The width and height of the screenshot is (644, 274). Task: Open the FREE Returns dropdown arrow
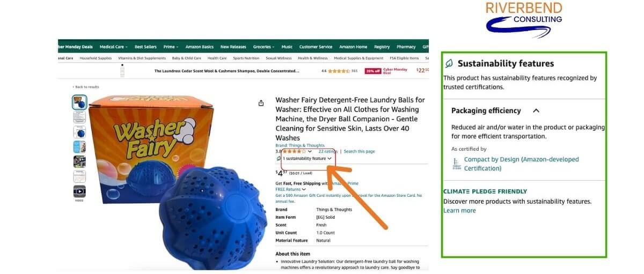coord(304,189)
